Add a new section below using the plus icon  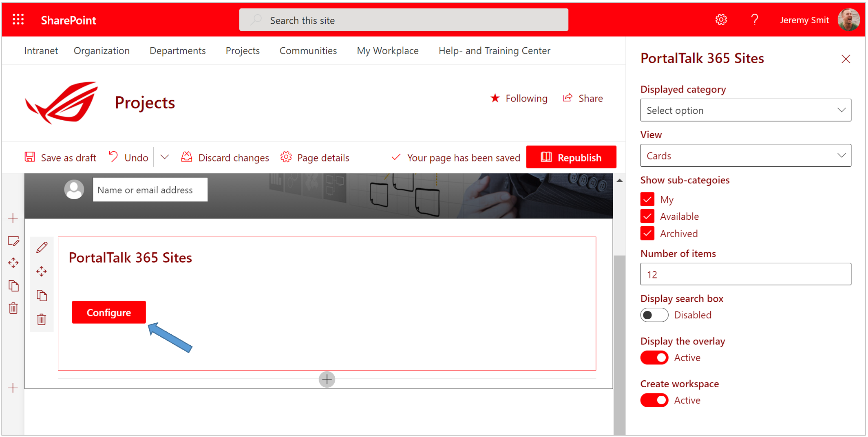(x=13, y=388)
